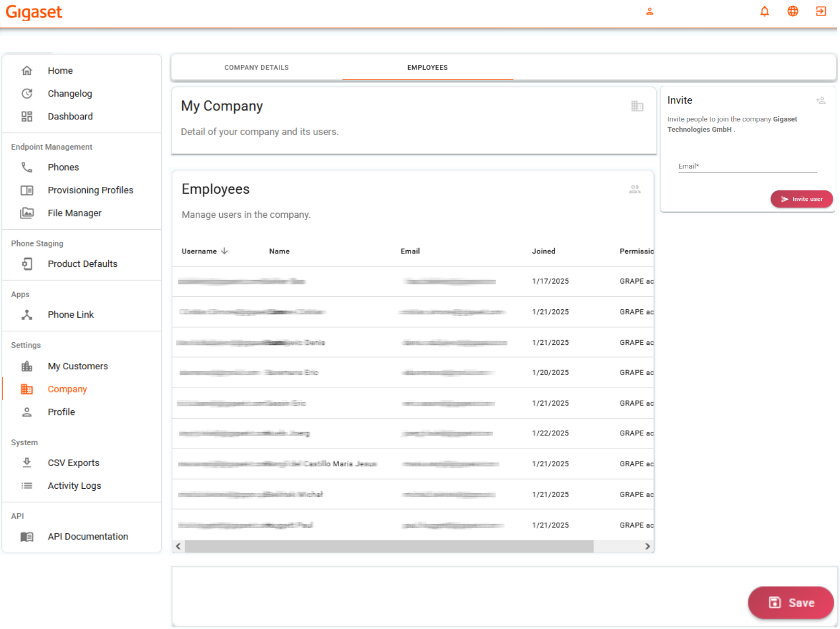
Task: Open the language globe icon
Action: tap(792, 12)
